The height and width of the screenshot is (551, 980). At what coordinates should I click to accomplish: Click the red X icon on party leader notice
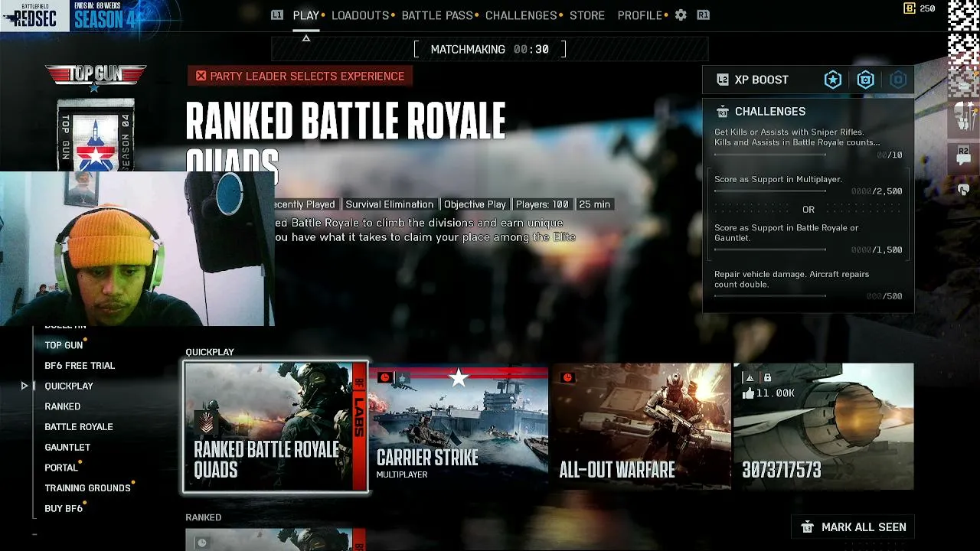tap(201, 76)
